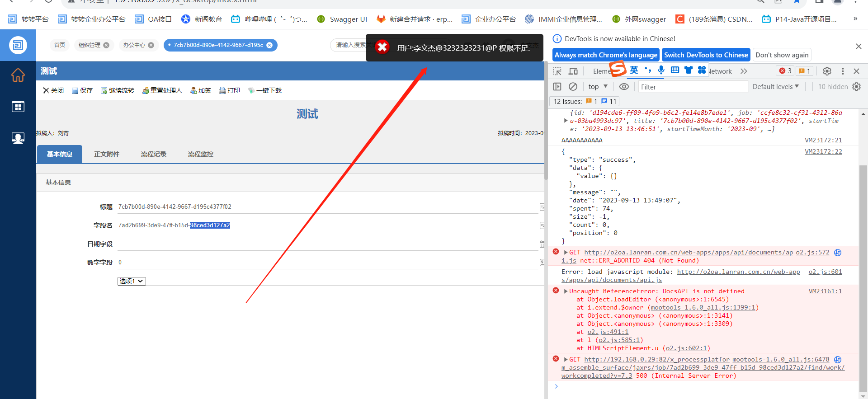Image resolution: width=868 pixels, height=399 pixels.
Task: Open DevTools settings gear icon
Action: coord(827,71)
